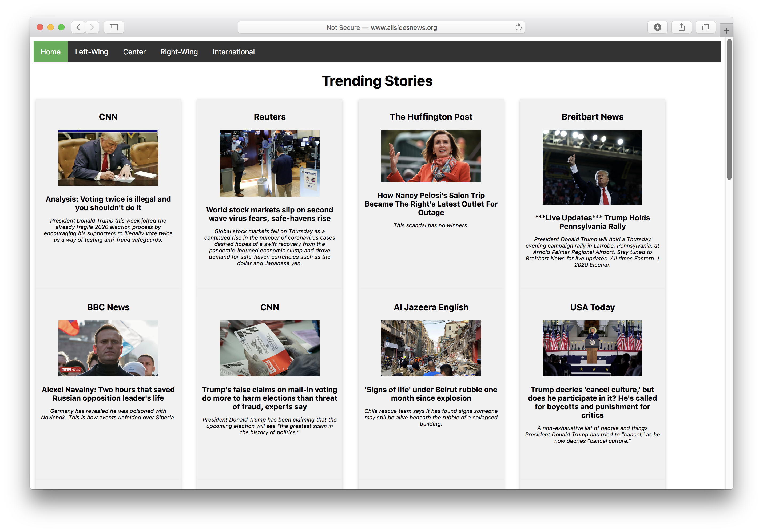Open 'Signs of life under Beirut rubble' headline

pos(431,394)
